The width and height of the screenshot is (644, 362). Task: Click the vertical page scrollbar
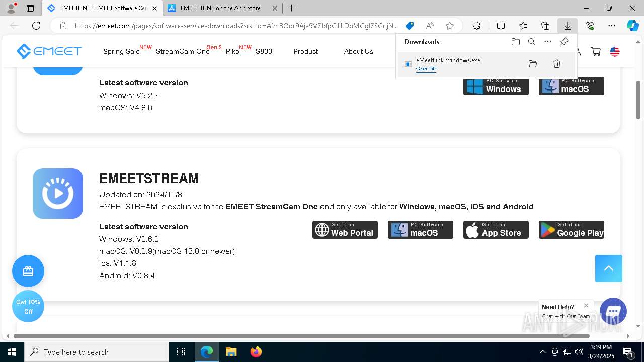[638, 100]
